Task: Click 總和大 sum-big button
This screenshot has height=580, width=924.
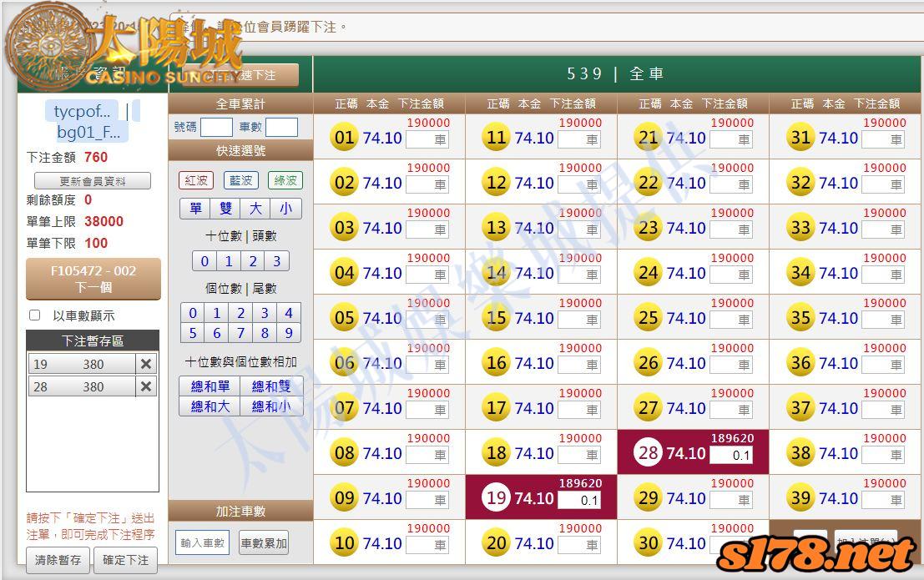Action: (210, 406)
